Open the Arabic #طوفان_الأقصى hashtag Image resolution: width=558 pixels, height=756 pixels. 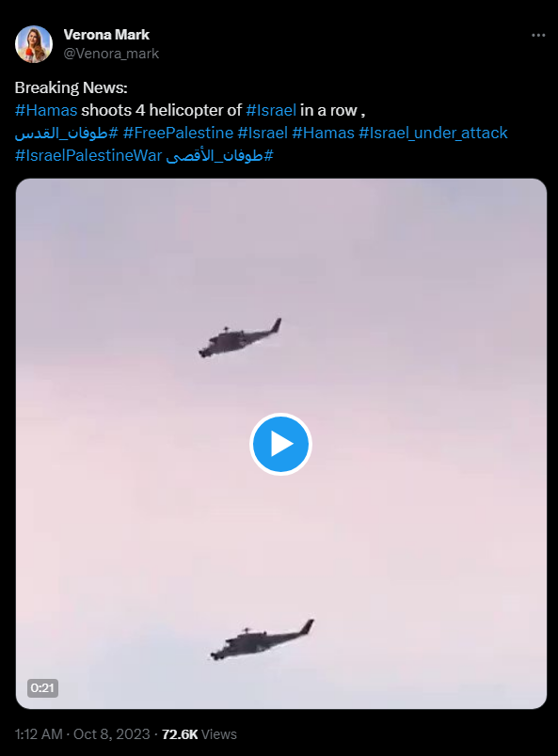point(219,155)
